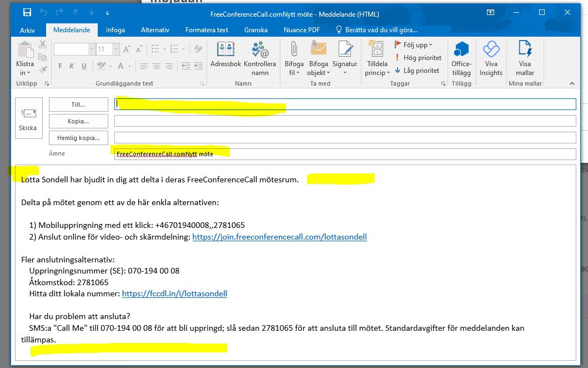Viewport: 588px width, 368px height.
Task: Open the Signatur menu
Action: (x=345, y=58)
